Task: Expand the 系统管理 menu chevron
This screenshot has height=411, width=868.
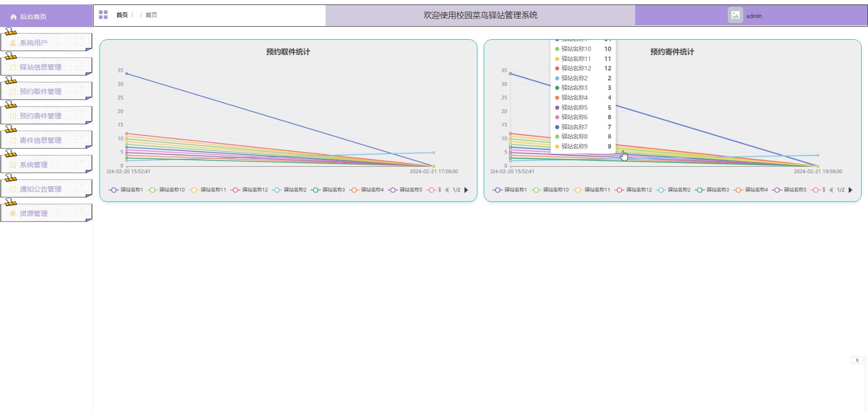Action: click(82, 161)
